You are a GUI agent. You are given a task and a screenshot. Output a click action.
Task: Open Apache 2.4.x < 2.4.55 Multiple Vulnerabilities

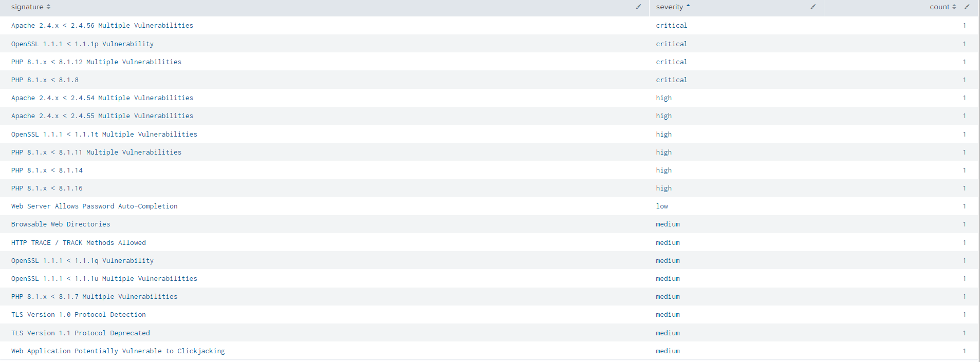[x=102, y=116]
